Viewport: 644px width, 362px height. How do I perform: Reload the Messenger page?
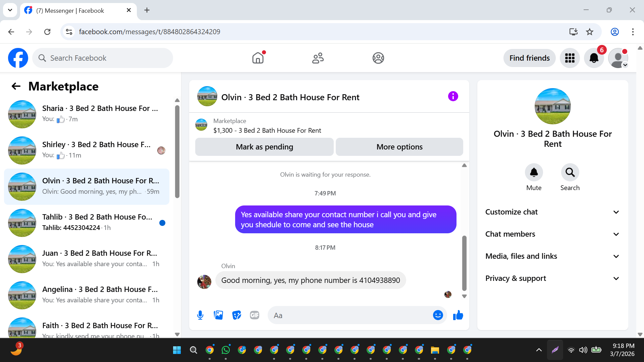point(47,32)
